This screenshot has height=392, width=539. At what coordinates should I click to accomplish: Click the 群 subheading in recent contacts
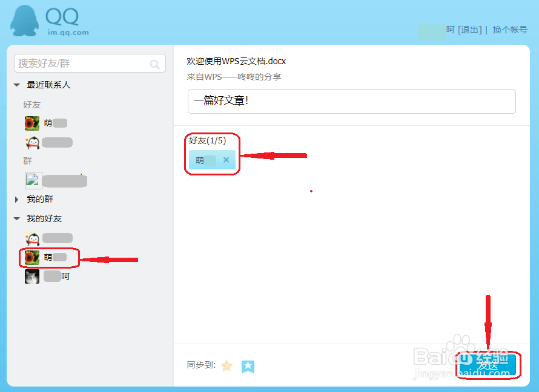click(27, 161)
